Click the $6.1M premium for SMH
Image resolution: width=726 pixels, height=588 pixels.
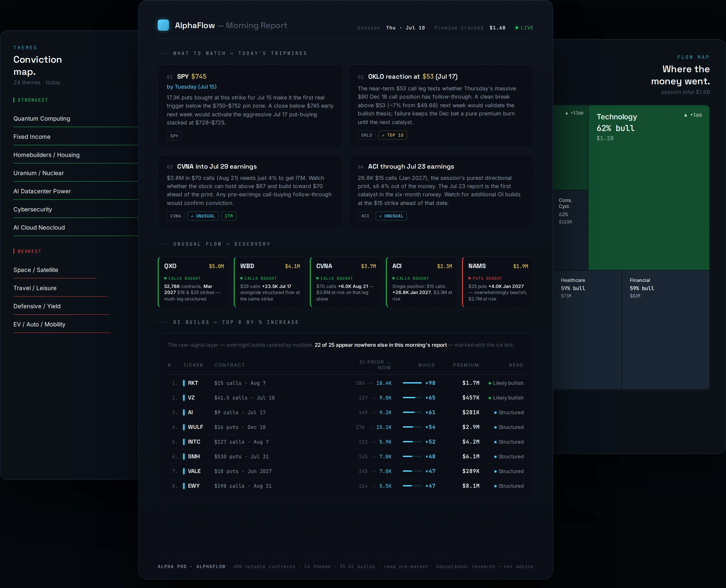[x=471, y=457]
